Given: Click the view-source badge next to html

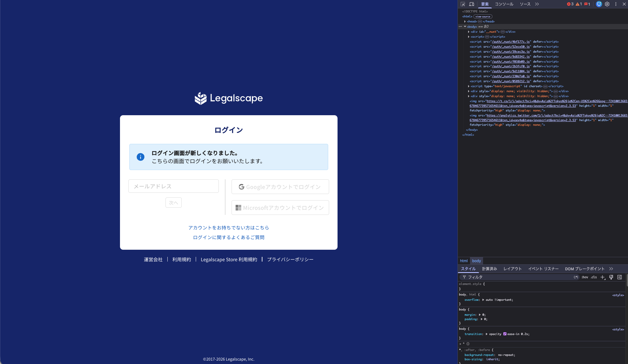Looking at the screenshot, I should coord(483,17).
